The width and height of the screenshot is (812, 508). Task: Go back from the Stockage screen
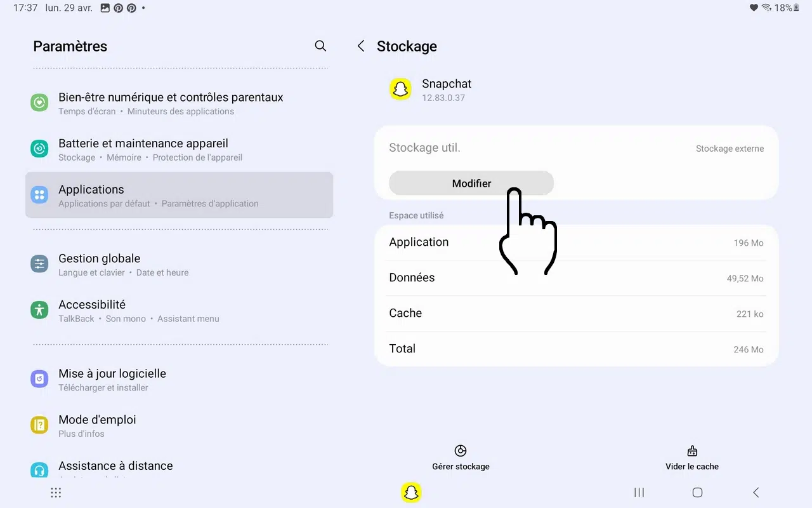point(361,46)
